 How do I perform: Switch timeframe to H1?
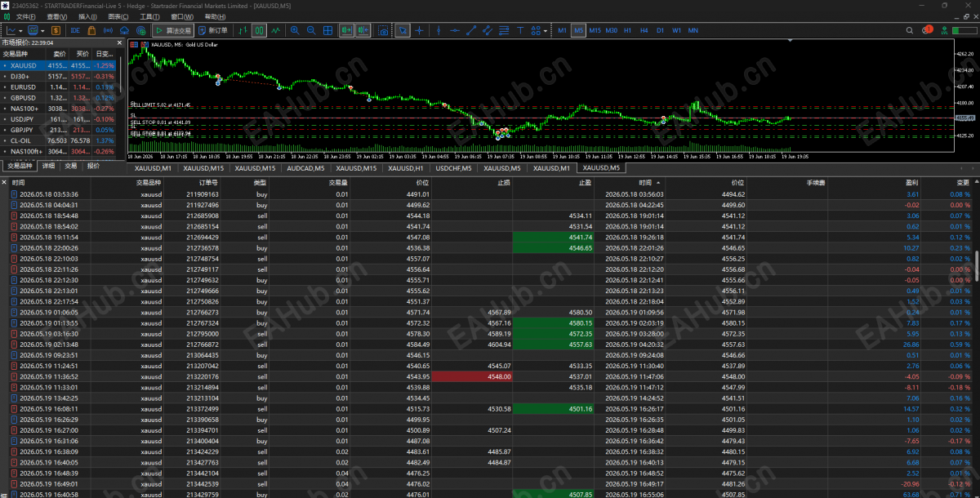[627, 30]
